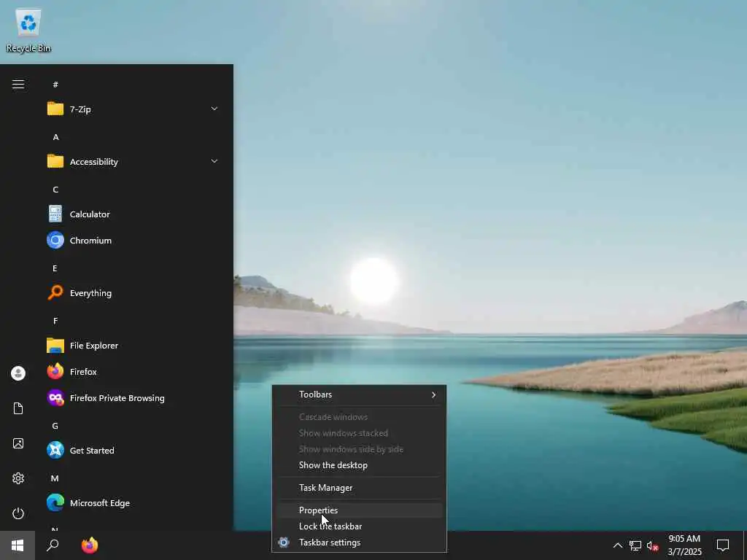Open File Explorer from Start menu
The image size is (747, 560).
tap(133, 345)
